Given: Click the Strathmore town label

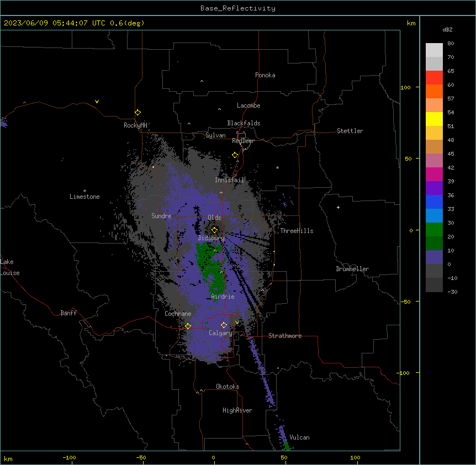Looking at the screenshot, I should (285, 336).
